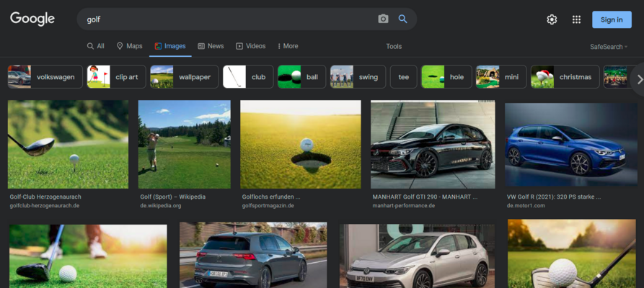Click the blue magnifying glass search icon
Viewport: 644px width, 288px height.
pos(403,19)
